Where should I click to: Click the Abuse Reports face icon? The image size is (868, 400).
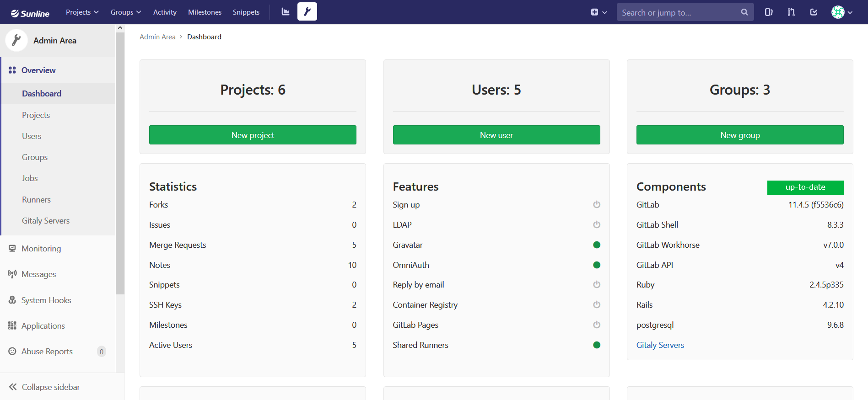[x=12, y=351]
